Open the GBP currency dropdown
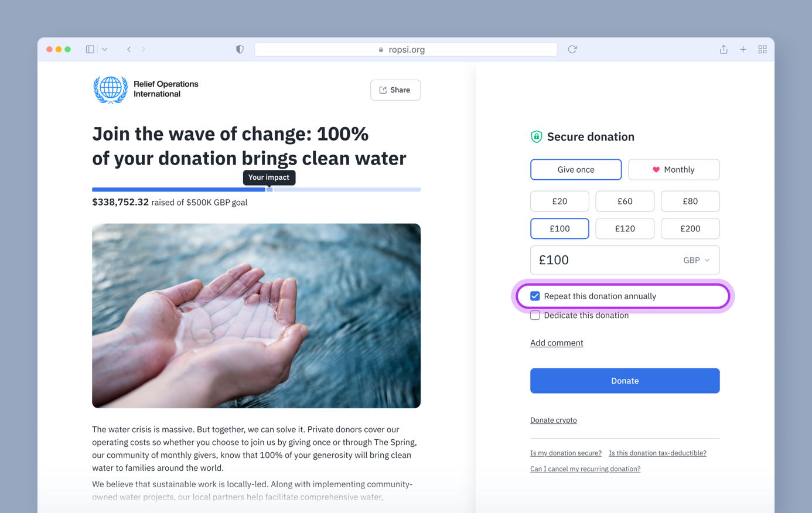The height and width of the screenshot is (513, 812). click(697, 260)
